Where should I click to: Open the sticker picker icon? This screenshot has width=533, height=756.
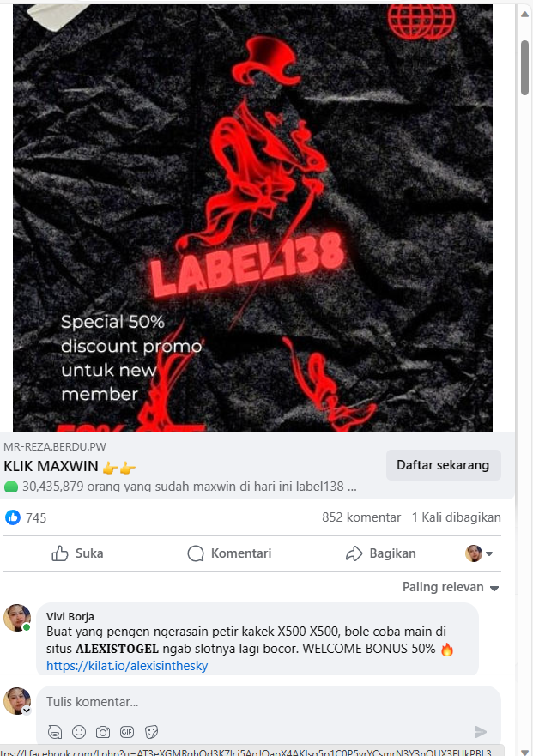click(x=151, y=732)
